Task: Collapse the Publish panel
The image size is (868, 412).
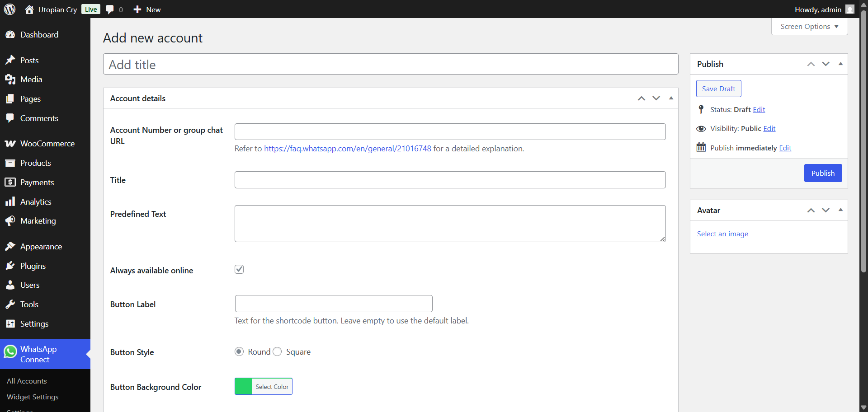Action: (x=840, y=64)
